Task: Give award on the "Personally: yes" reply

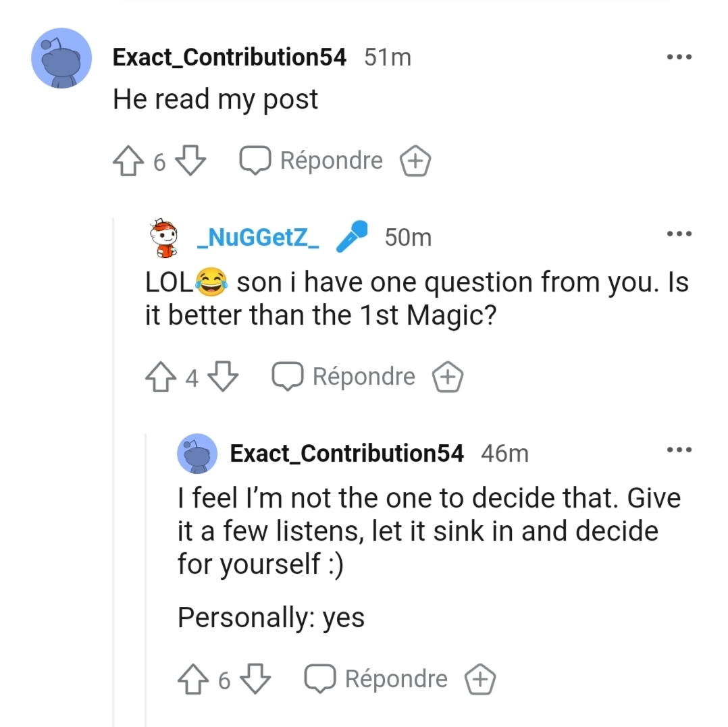Action: 480,680
